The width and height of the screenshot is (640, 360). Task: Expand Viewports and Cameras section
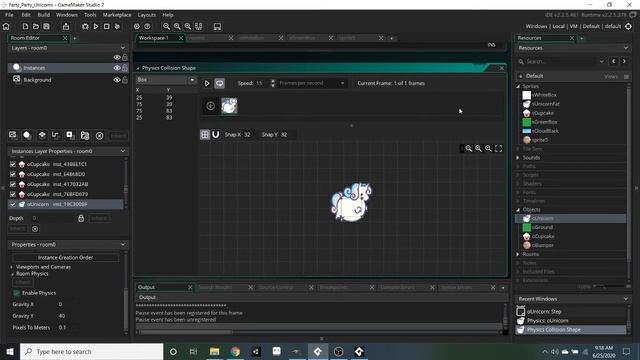[x=11, y=267]
